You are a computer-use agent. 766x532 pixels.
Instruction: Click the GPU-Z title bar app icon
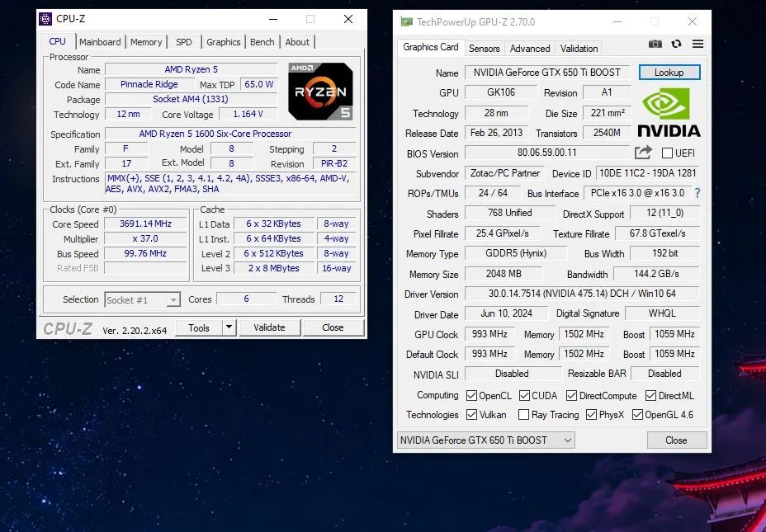(406, 21)
